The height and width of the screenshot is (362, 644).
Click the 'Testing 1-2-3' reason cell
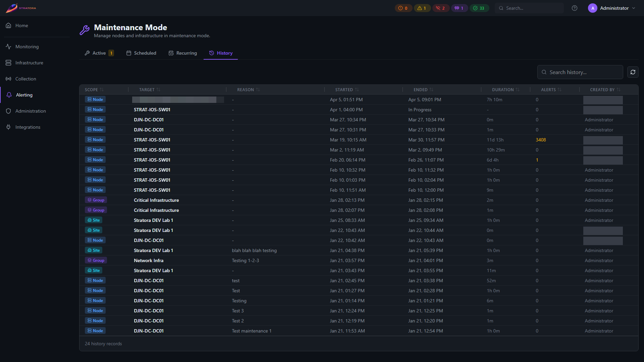click(246, 260)
